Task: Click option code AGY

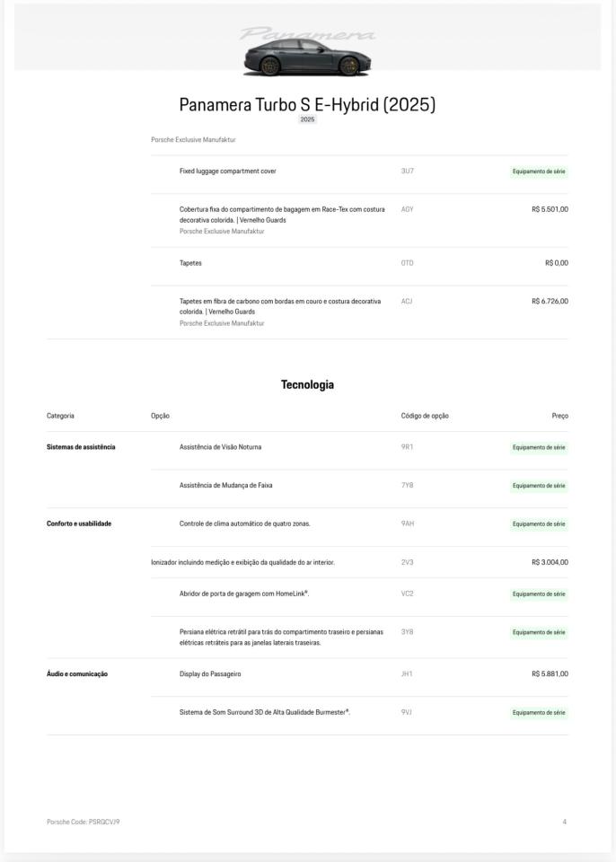Action: (x=407, y=209)
